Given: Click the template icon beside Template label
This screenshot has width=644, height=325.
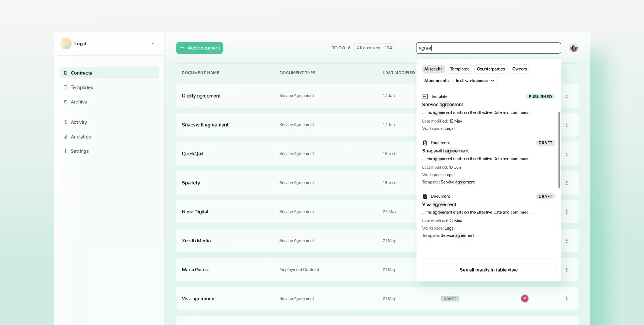Looking at the screenshot, I should [x=425, y=96].
